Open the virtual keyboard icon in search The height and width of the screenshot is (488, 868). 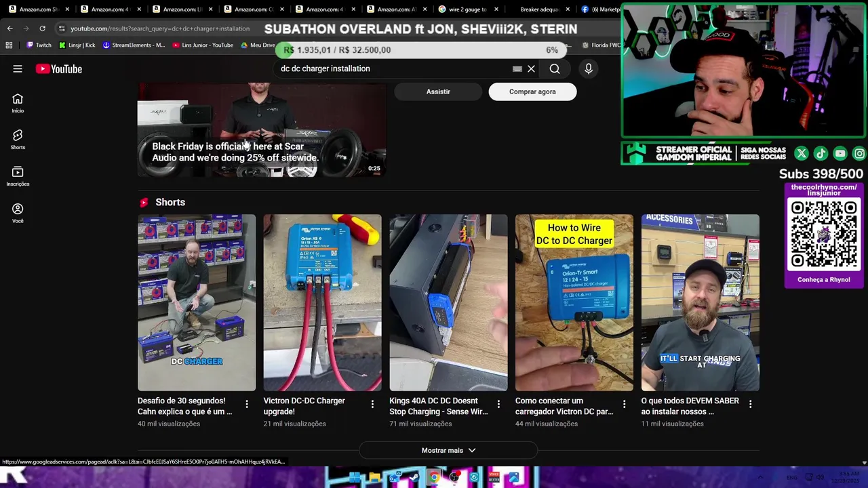pos(517,68)
